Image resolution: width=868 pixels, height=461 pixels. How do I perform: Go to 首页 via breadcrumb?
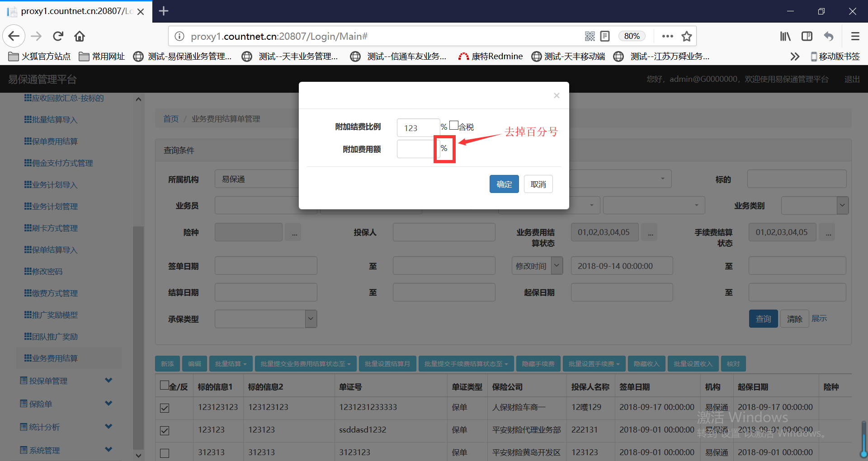(171, 119)
